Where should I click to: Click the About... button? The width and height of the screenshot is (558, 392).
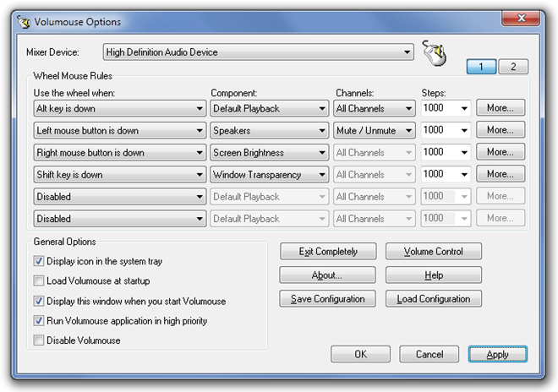click(x=328, y=275)
